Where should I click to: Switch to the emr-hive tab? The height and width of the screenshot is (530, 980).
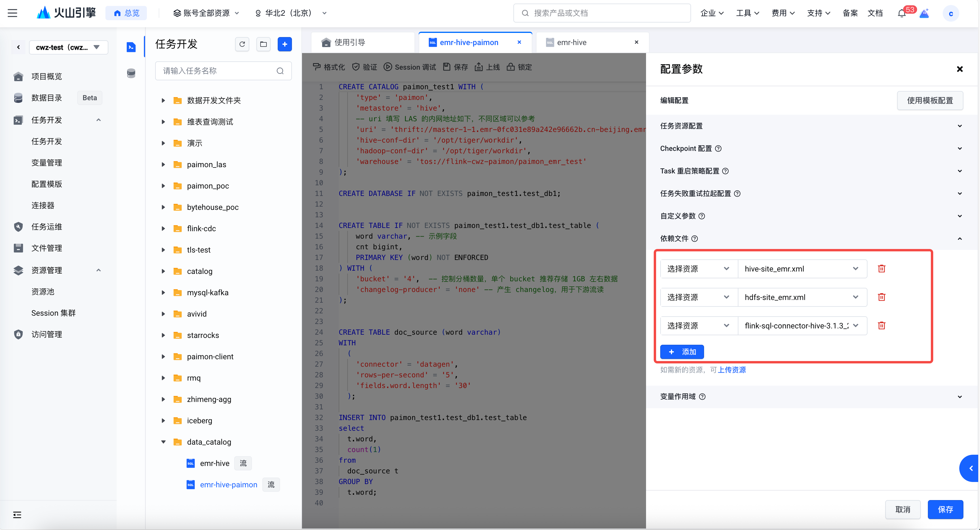pyautogui.click(x=571, y=43)
